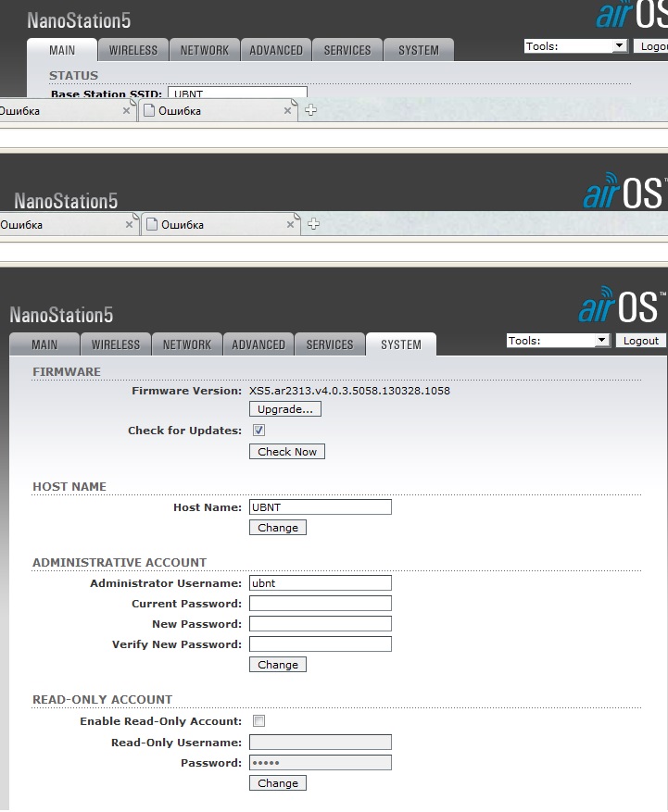
Task: Close the second Ошибка tab in the lower tab strip
Action: tap(290, 225)
